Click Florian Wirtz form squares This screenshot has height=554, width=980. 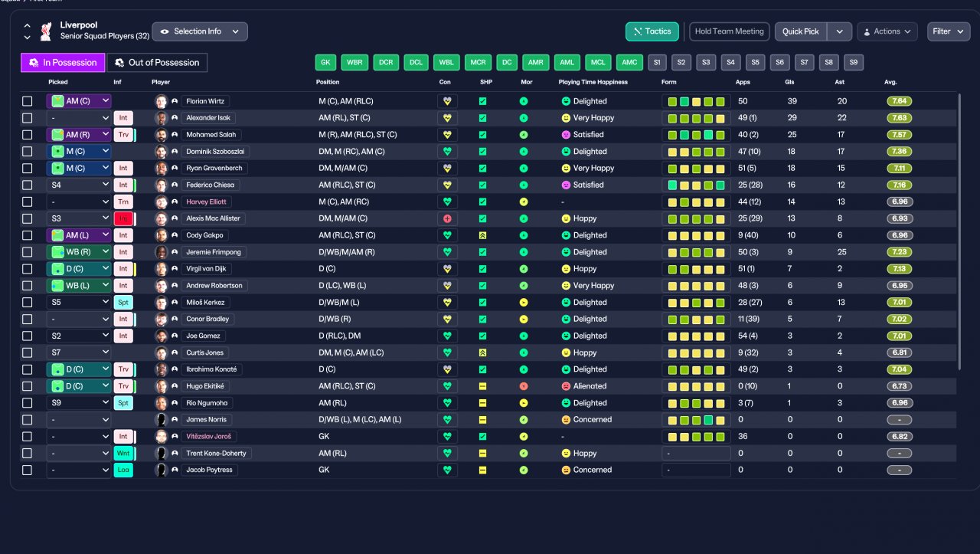[696, 101]
